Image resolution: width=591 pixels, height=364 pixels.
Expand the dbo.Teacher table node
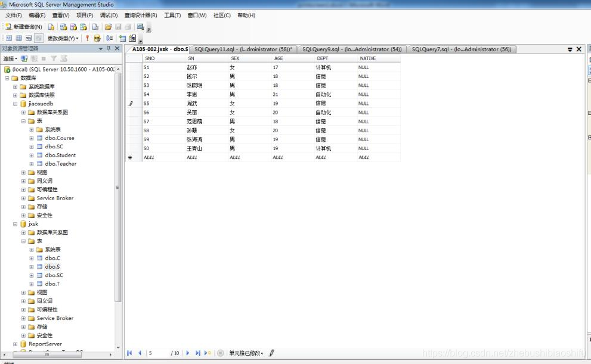32,164
